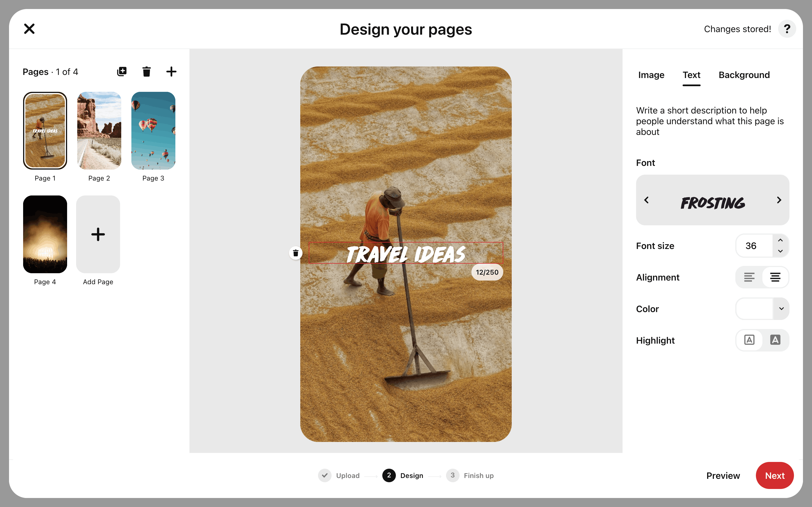
Task: Delete the Travel Ideas text box
Action: [x=295, y=253]
